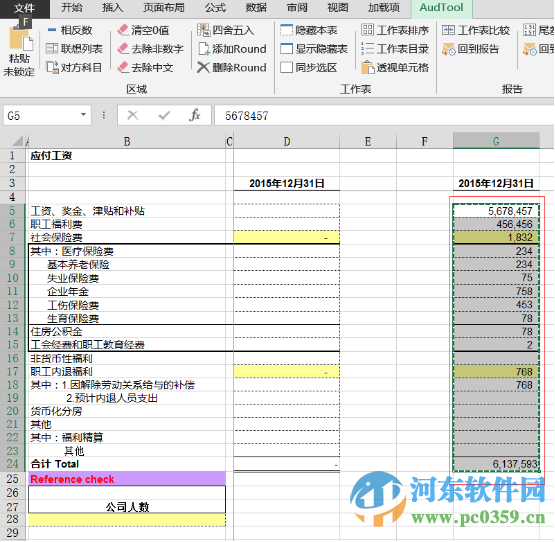The height and width of the screenshot is (542, 555).
Task: Click the 企业年金 label
Action: click(x=68, y=292)
